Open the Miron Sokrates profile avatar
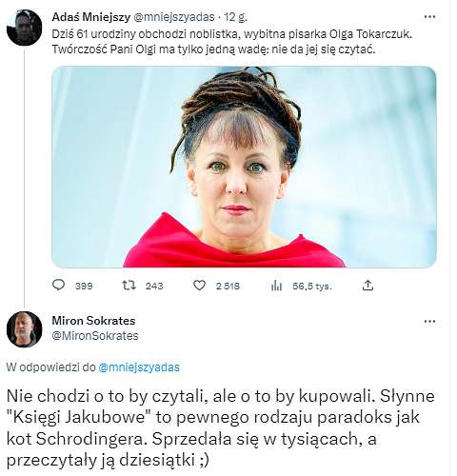Viewport: 457px width, 476px height. 24,329
